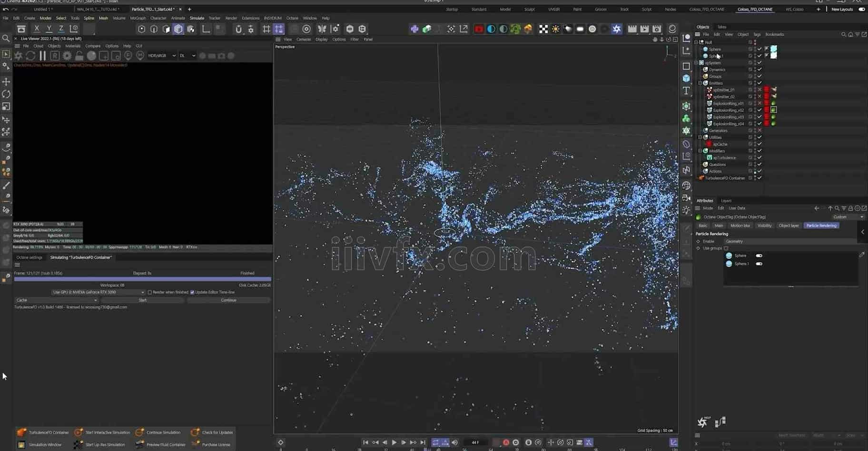The image size is (868, 451).
Task: Enable the spEmitter_01 object
Action: point(759,90)
